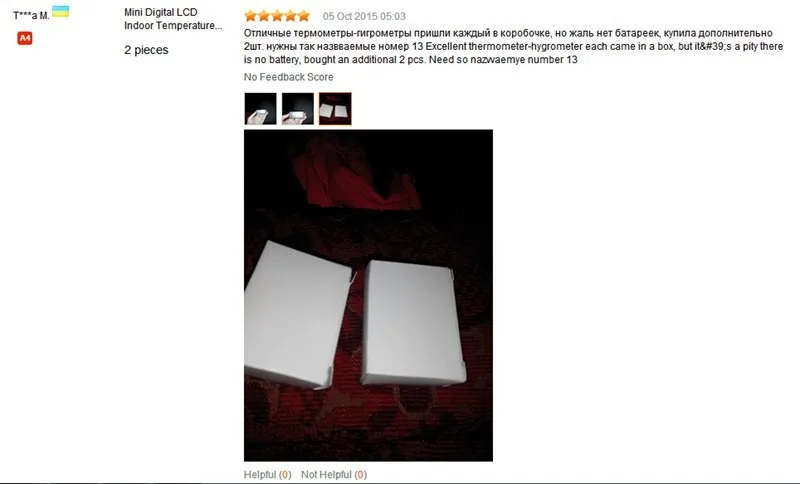Select the third highlighted photo thumbnail
The height and width of the screenshot is (484, 800).
tap(335, 109)
